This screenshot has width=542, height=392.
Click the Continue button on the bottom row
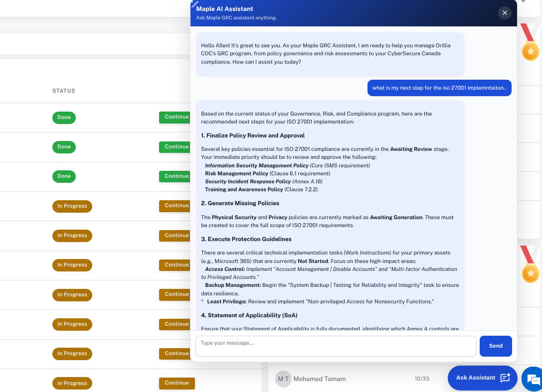pos(177,383)
